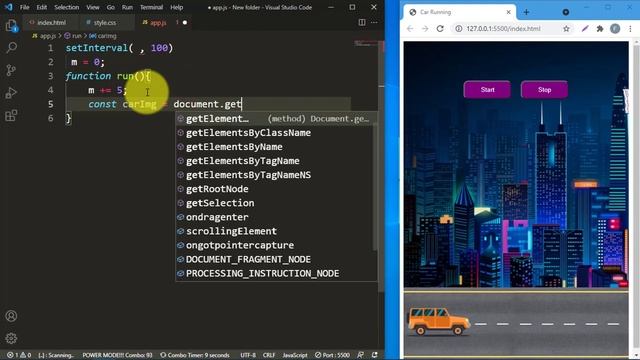Open the Chrome three-dot menu
The image size is (640, 360).
[631, 29]
